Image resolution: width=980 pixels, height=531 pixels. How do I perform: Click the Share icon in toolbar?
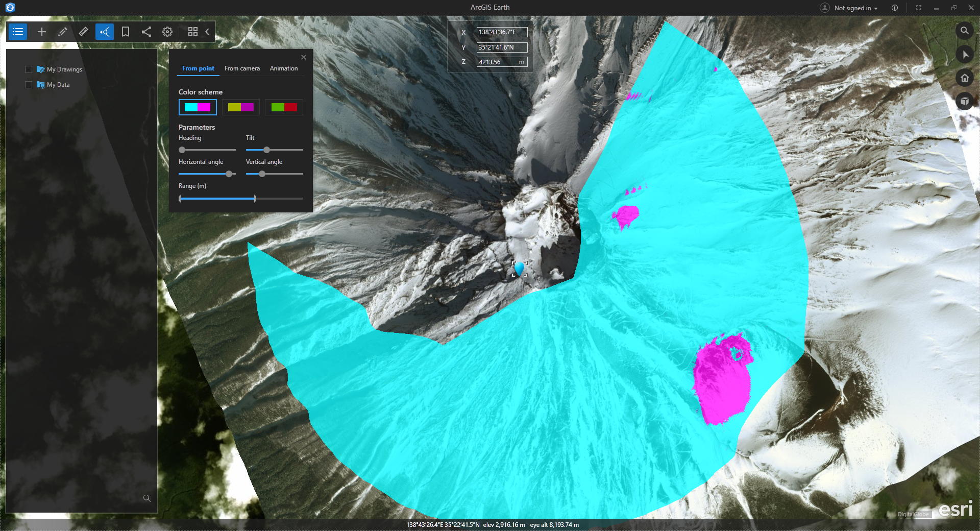pyautogui.click(x=146, y=32)
